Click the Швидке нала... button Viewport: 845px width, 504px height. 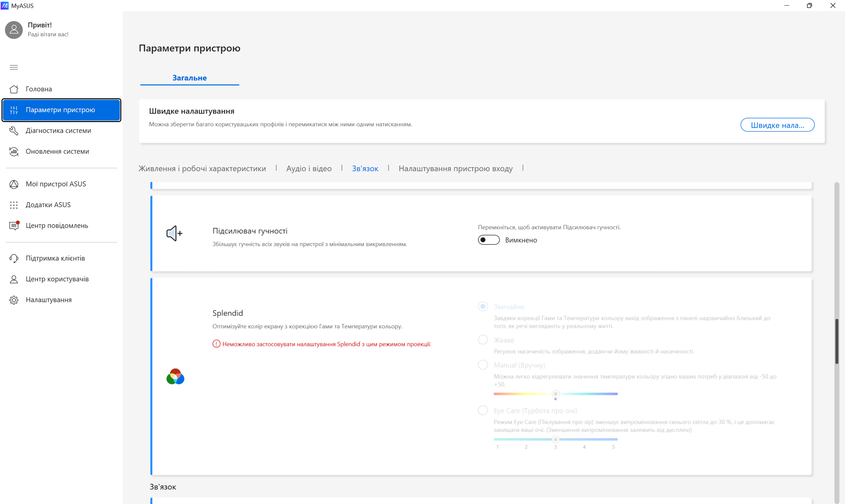tap(777, 125)
